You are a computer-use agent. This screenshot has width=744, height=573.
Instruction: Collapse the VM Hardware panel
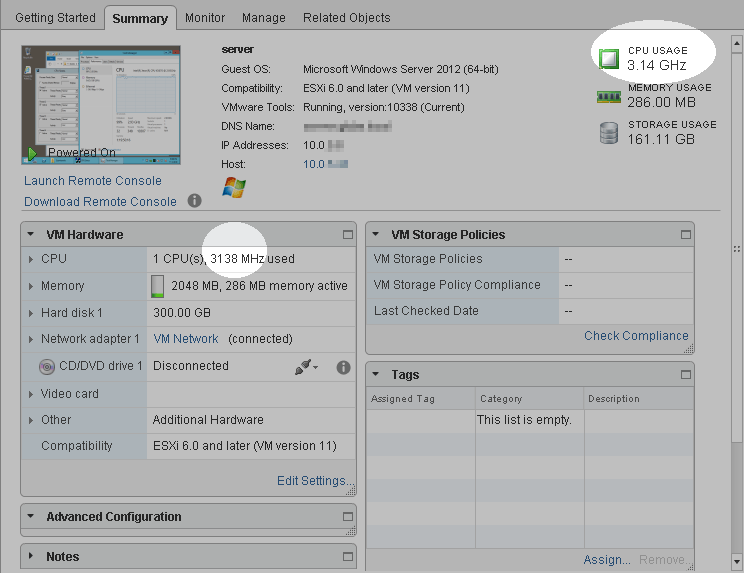(x=31, y=234)
